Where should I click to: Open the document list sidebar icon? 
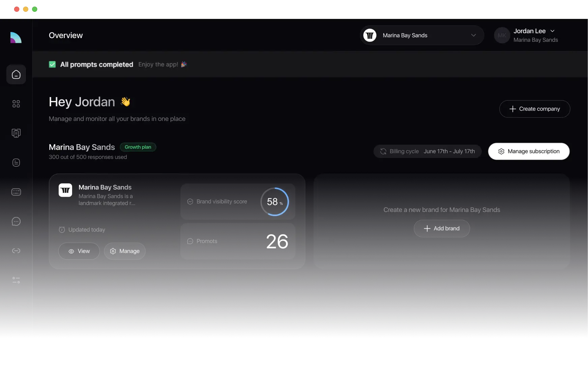pyautogui.click(x=16, y=162)
